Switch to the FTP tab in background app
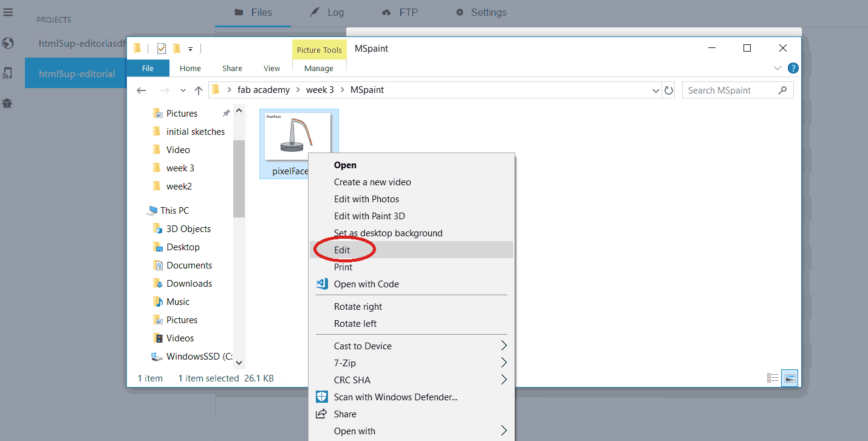The image size is (868, 441). point(400,13)
